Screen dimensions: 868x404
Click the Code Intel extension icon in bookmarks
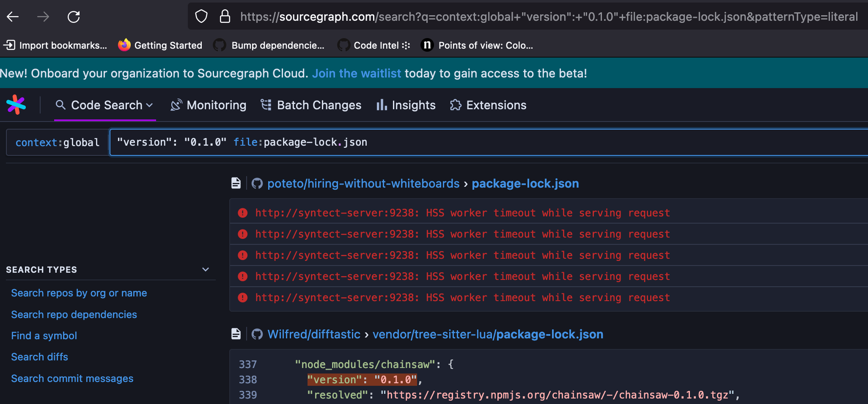[343, 45]
